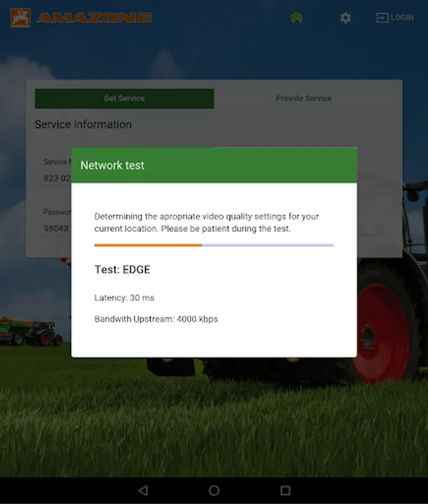Switch to the Get Service tab
The height and width of the screenshot is (504, 428).
tap(124, 99)
